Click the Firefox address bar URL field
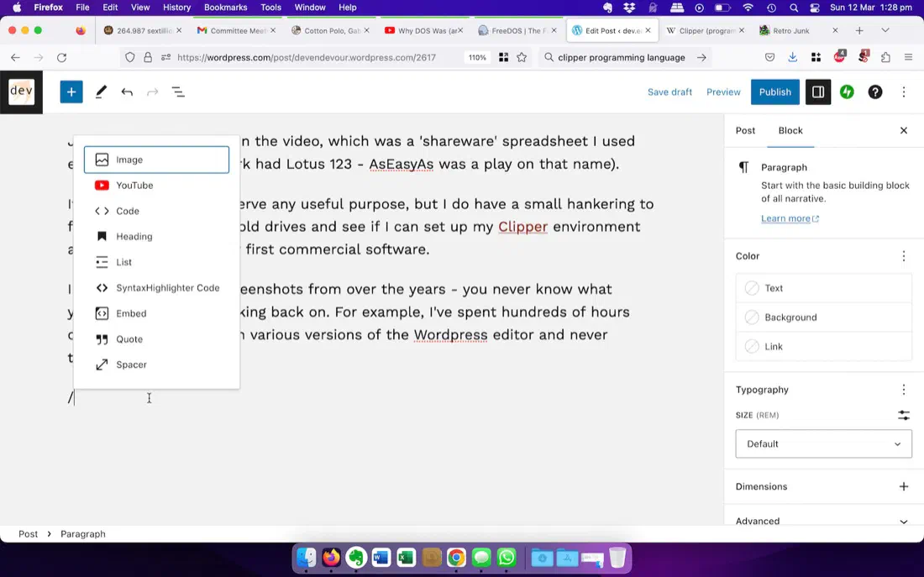 (x=306, y=57)
